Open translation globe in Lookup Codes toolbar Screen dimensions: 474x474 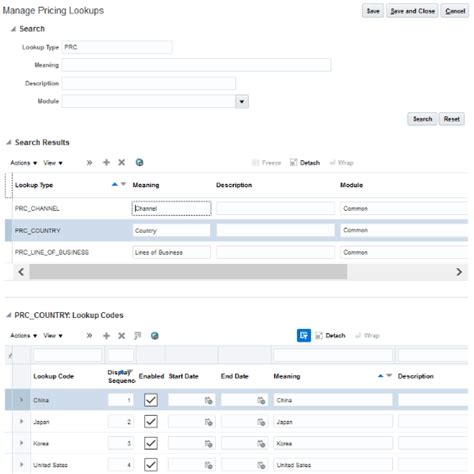pos(155,336)
